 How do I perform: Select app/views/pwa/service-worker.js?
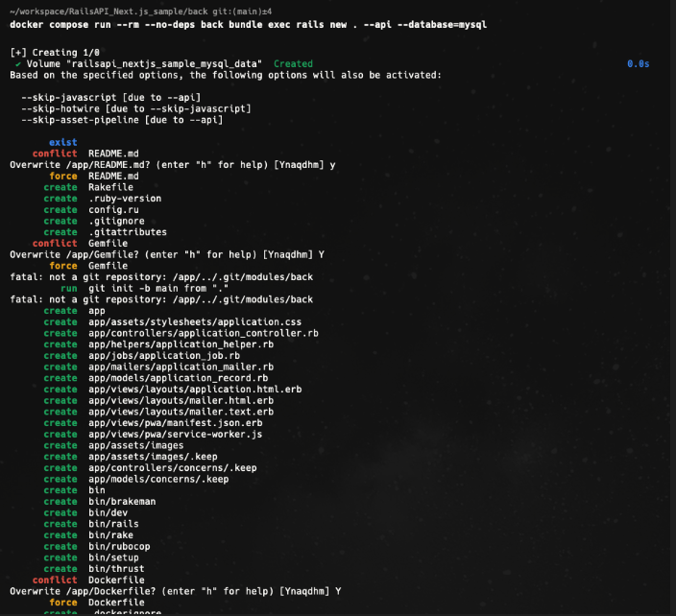pyautogui.click(x=176, y=435)
